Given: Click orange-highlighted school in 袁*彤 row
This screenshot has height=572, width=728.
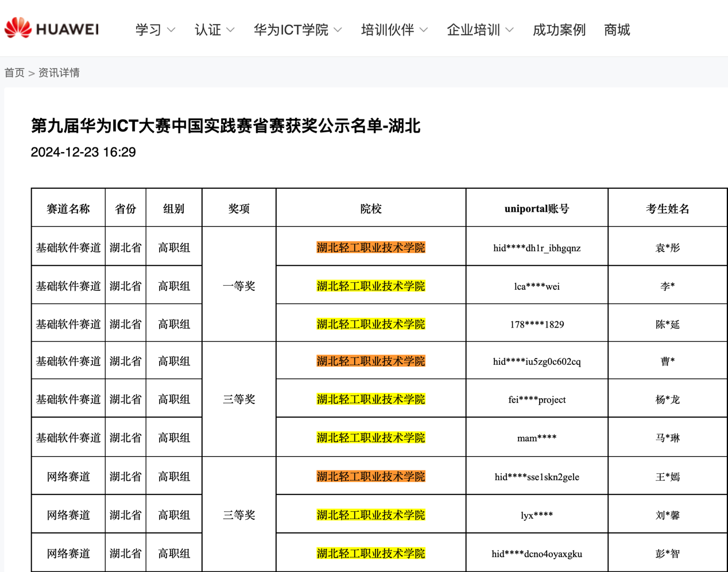Looking at the screenshot, I should [x=370, y=248].
